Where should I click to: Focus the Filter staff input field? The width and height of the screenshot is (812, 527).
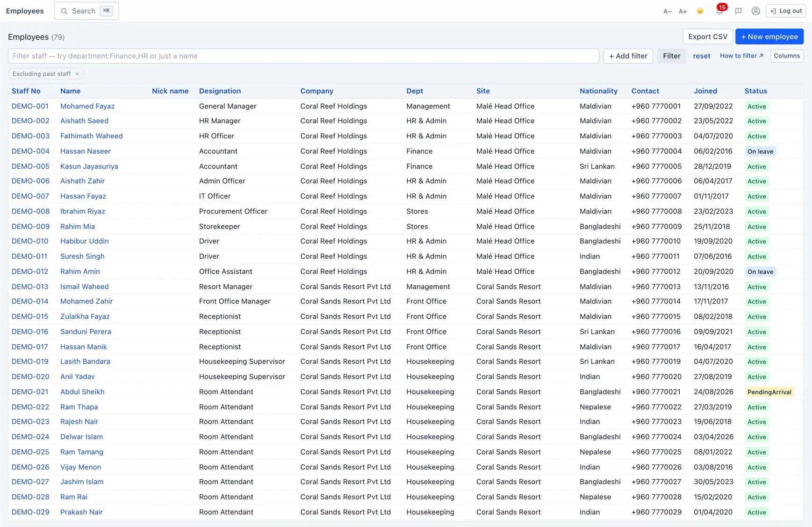[x=303, y=56]
